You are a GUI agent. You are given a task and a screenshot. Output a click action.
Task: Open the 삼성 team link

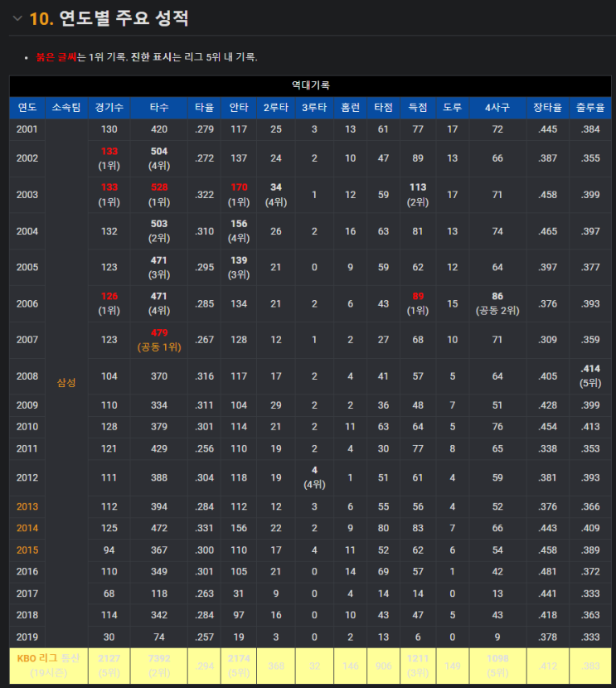point(66,383)
